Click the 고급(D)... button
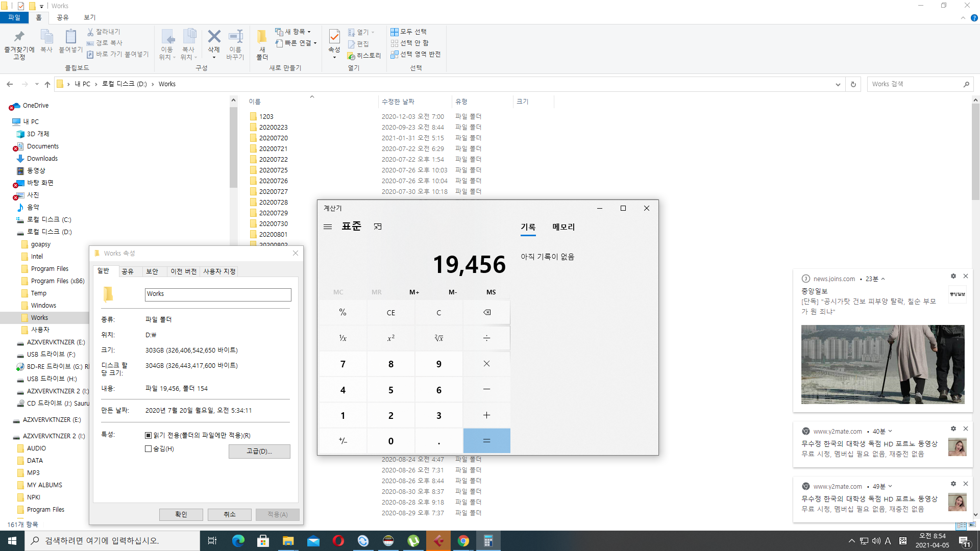 pyautogui.click(x=259, y=452)
